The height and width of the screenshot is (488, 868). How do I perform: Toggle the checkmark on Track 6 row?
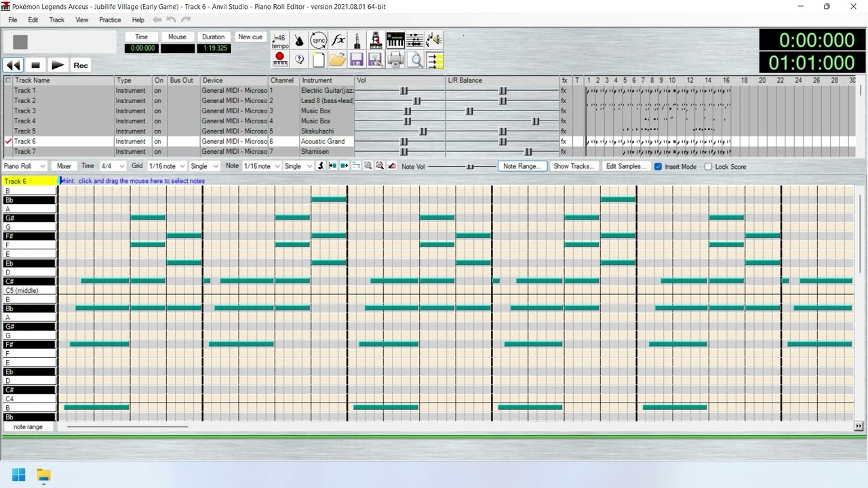click(x=8, y=141)
